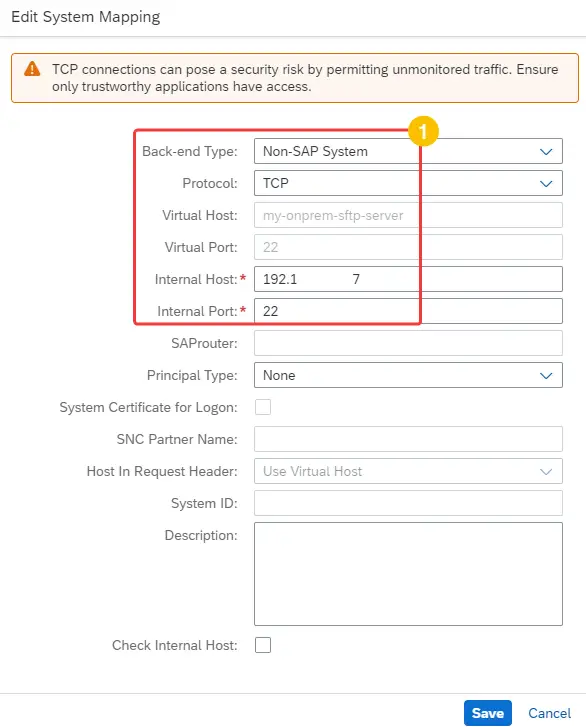586x727 pixels.
Task: Tick the Check Internal Host checkbox
Action: click(x=263, y=645)
